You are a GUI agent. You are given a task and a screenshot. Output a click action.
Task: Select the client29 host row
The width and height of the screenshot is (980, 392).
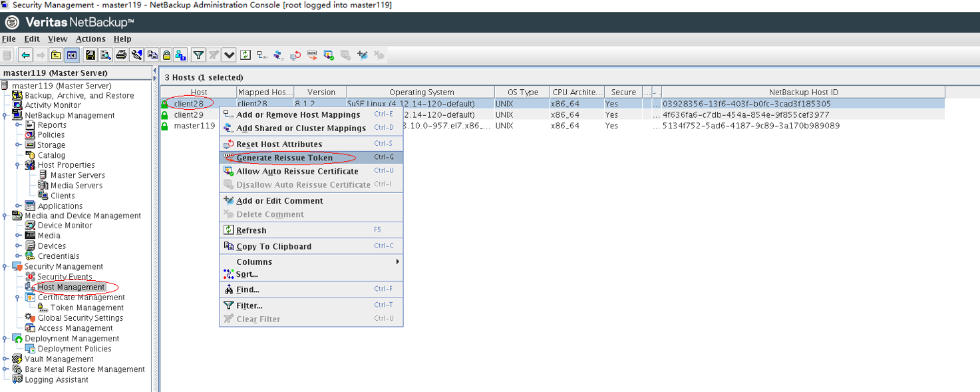(x=188, y=114)
